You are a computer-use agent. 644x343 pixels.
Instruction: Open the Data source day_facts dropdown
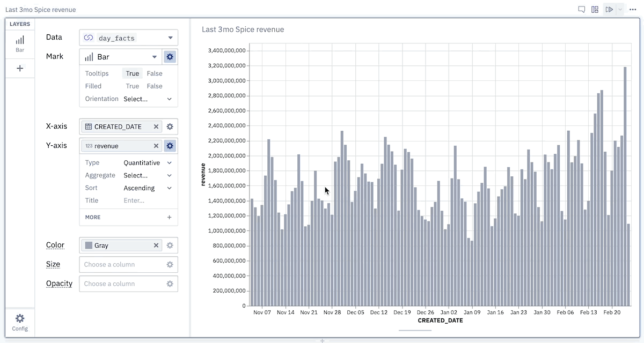click(x=128, y=38)
